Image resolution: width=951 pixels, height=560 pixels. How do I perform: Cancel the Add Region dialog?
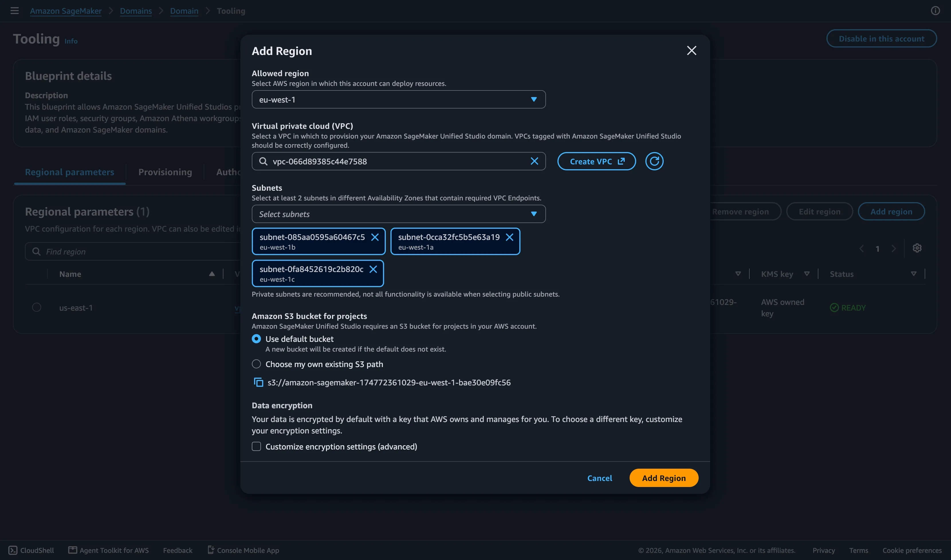point(600,478)
